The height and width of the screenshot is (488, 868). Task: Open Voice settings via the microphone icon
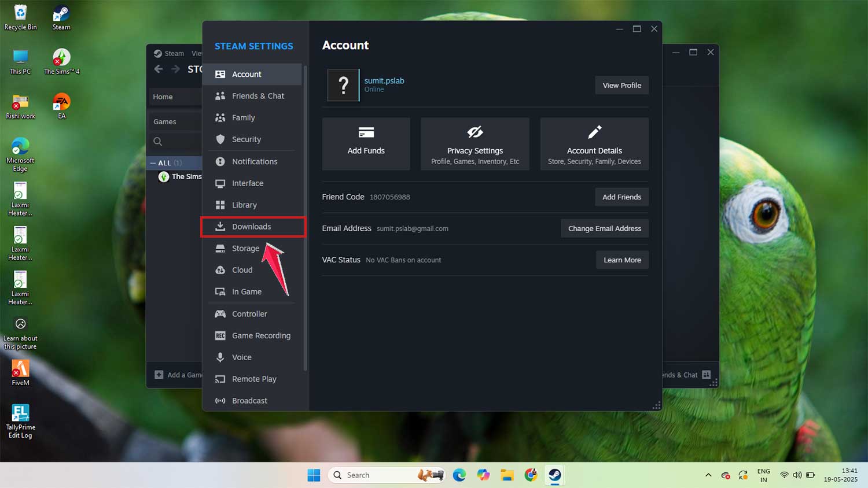pyautogui.click(x=220, y=357)
